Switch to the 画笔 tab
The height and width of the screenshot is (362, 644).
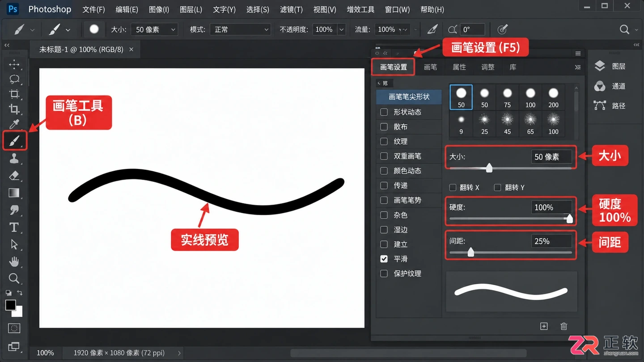point(430,67)
